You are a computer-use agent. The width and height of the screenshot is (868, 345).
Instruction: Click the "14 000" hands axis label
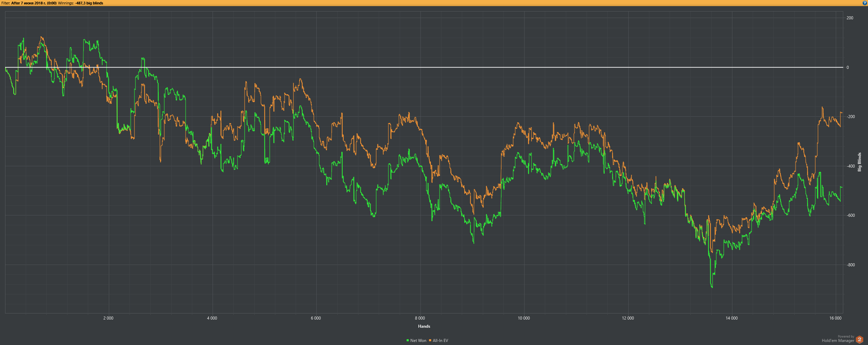(732, 318)
